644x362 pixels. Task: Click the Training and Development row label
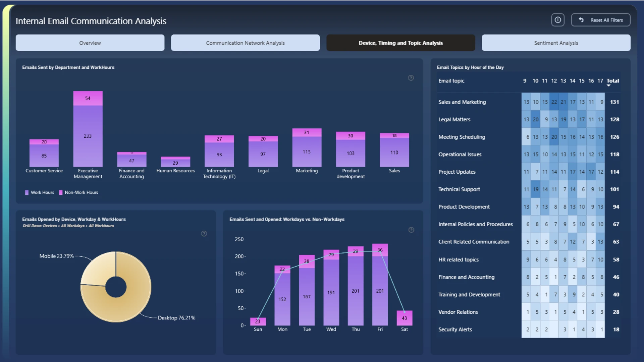pyautogui.click(x=469, y=295)
